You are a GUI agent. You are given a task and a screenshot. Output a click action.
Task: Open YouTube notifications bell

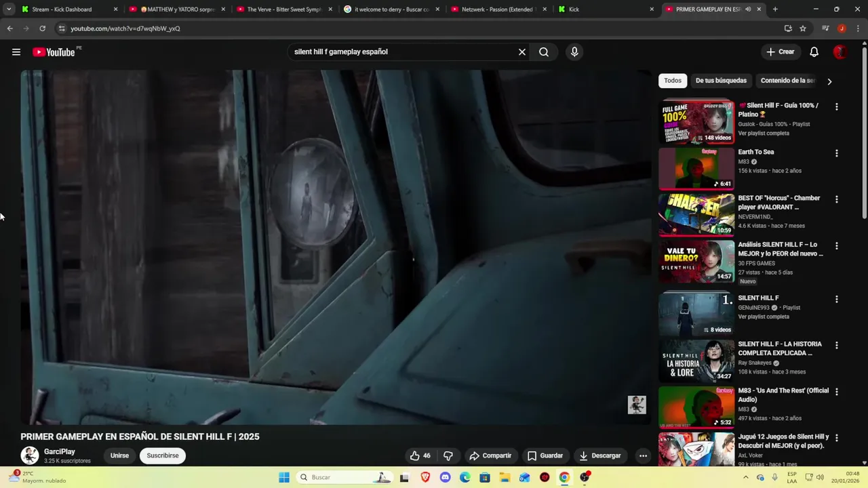coord(814,52)
